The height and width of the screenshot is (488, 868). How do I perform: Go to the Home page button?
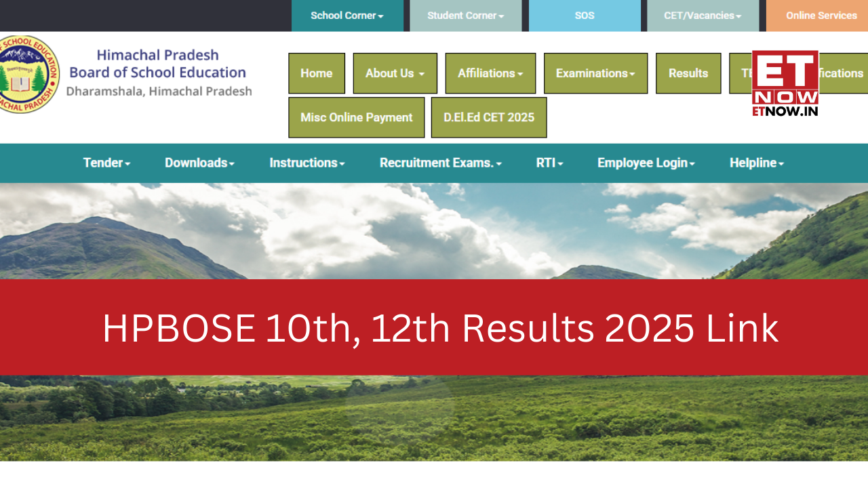(316, 73)
